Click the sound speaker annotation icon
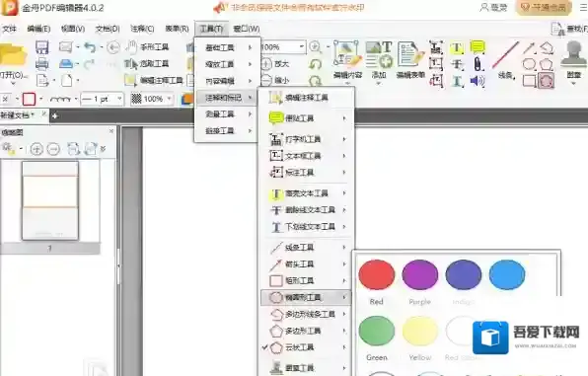The image size is (588, 376). pos(478,81)
